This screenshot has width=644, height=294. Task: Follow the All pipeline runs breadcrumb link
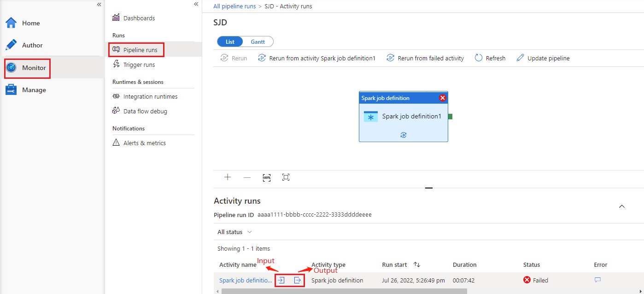click(x=234, y=6)
